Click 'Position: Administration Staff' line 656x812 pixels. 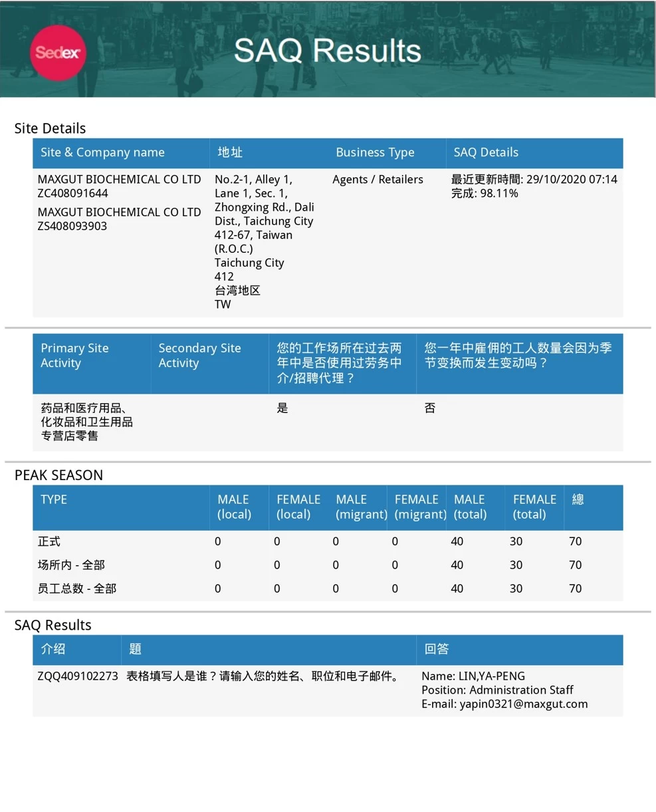[x=497, y=690]
